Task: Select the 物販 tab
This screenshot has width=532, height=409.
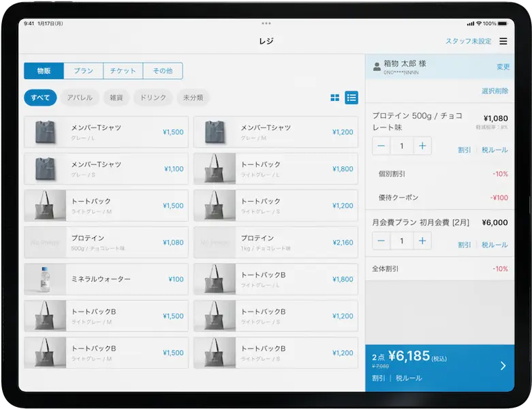Action: click(x=44, y=71)
